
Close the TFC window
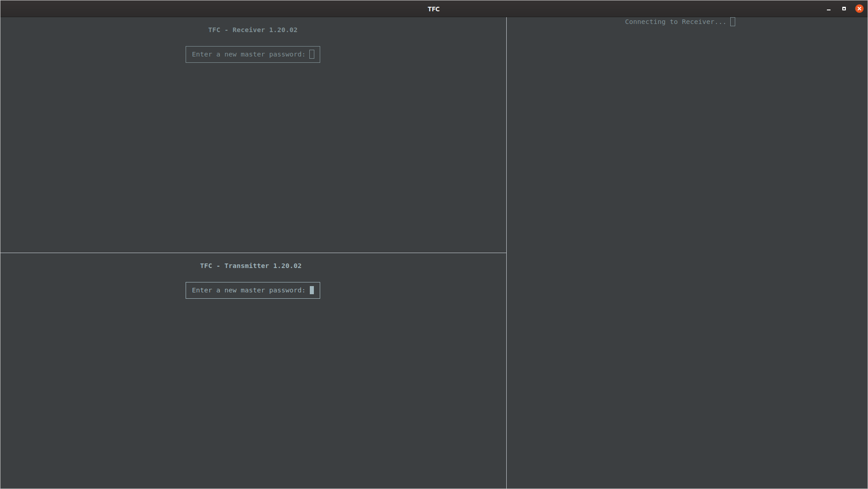tap(859, 9)
